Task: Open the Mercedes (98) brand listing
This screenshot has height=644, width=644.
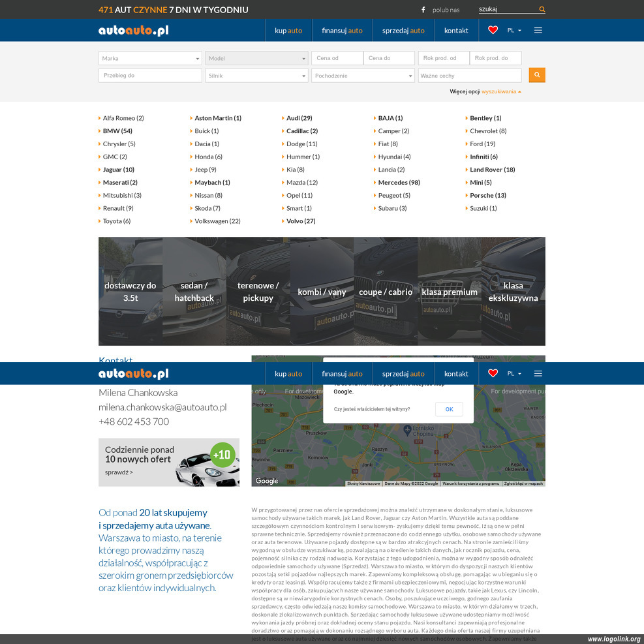Action: tap(399, 182)
